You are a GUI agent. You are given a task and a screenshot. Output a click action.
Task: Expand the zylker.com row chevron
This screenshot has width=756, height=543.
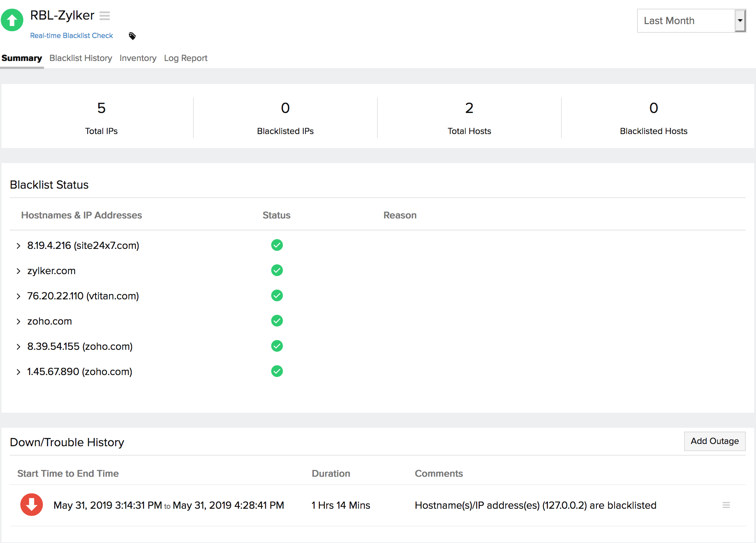(18, 271)
